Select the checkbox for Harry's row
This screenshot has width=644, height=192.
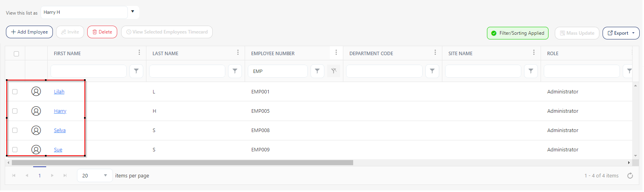(x=15, y=111)
